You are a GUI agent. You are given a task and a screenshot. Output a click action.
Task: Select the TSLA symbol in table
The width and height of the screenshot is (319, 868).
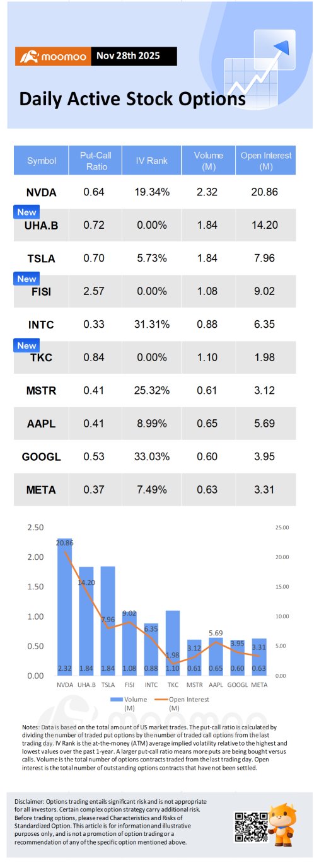click(42, 258)
